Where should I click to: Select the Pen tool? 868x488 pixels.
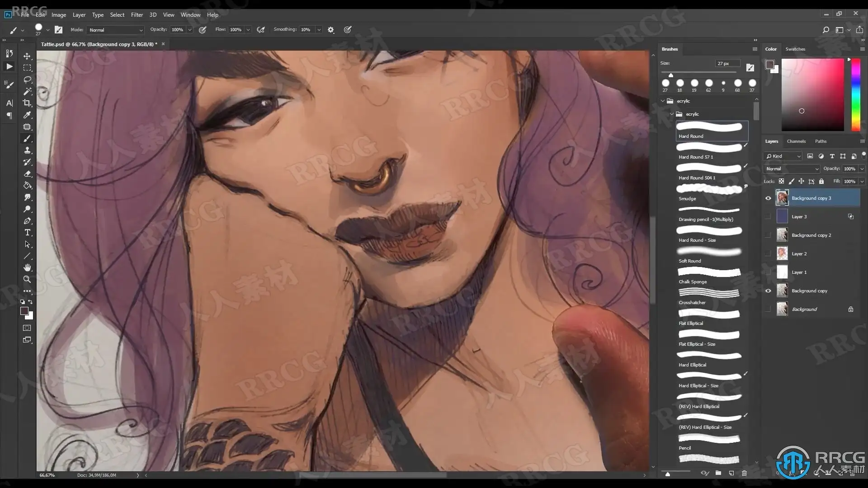(27, 221)
